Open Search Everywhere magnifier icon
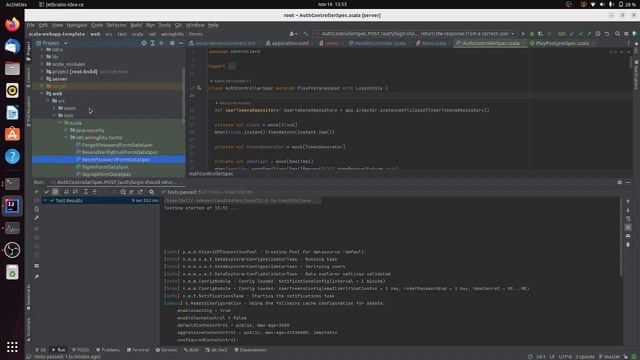 coord(618,34)
